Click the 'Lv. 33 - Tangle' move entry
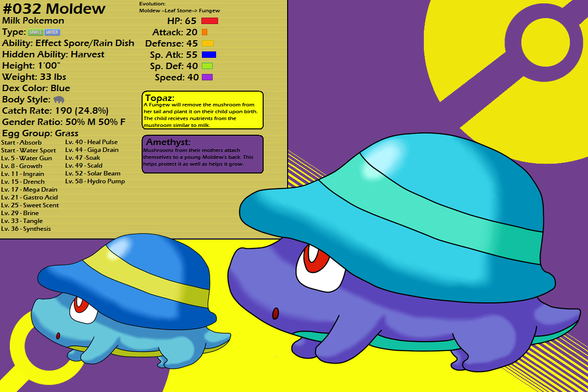Screen dimensions: 588x392 [x=22, y=220]
